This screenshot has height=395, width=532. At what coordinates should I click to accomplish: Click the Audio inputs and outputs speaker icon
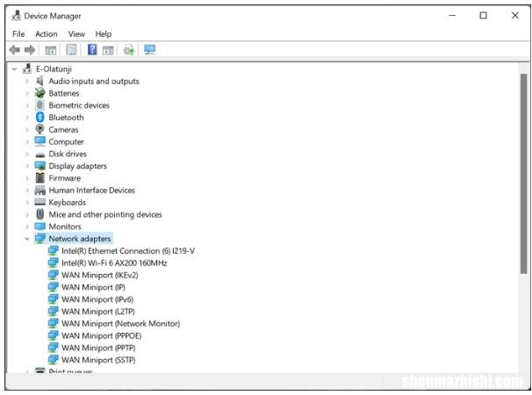[x=40, y=81]
